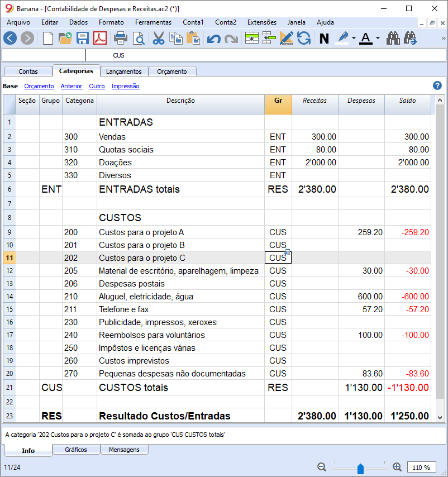The height and width of the screenshot is (477, 448).
Task: Open the text color dropdown arrow
Action: point(378,39)
